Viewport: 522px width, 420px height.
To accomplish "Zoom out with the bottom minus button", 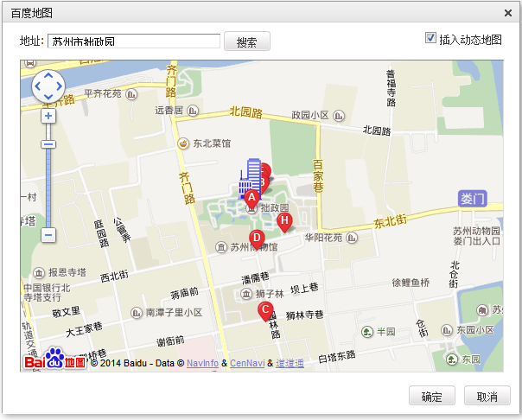I will (48, 234).
